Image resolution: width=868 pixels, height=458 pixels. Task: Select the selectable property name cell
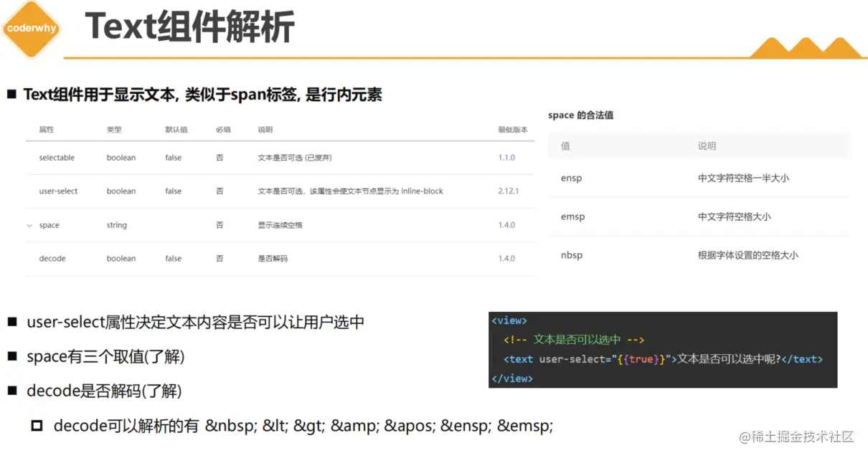point(57,158)
